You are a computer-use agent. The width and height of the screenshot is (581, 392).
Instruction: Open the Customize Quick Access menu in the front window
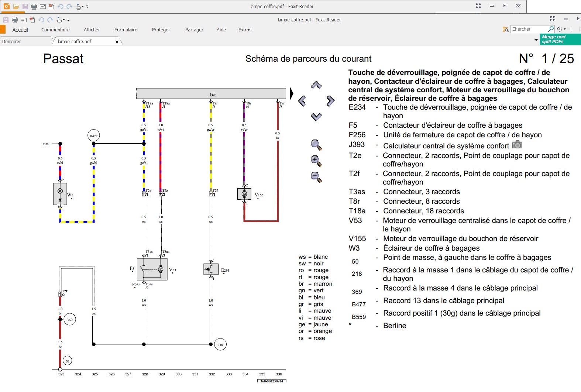(x=68, y=20)
